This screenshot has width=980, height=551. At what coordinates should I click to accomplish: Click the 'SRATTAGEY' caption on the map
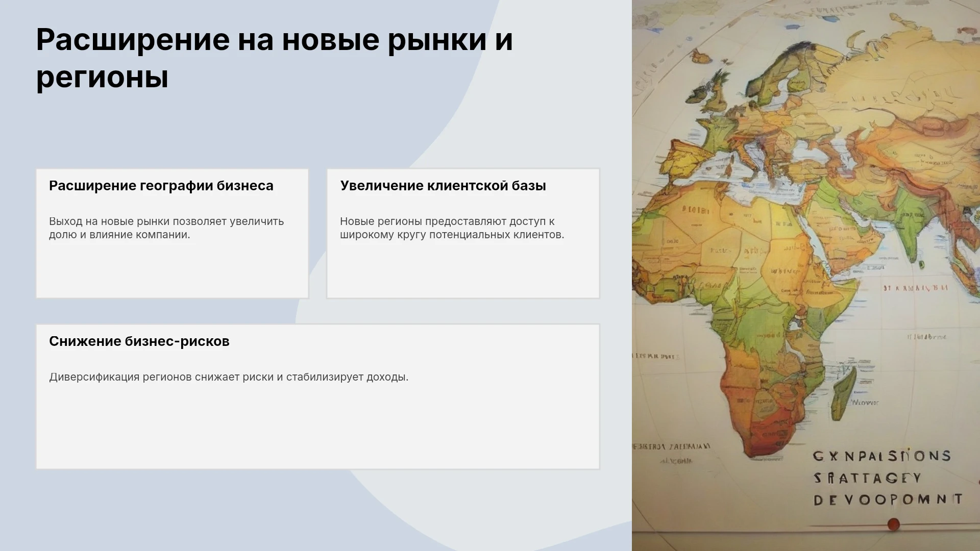click(867, 478)
